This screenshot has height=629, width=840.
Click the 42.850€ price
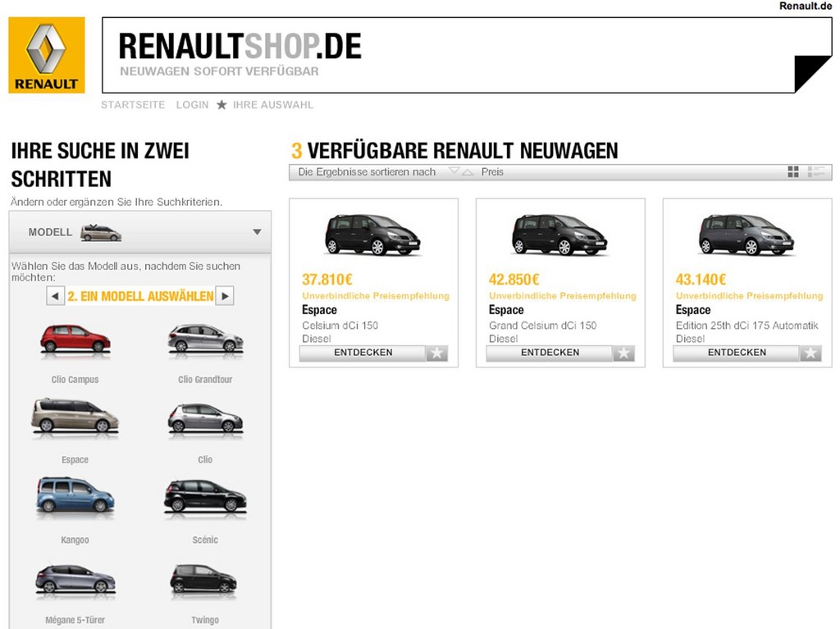point(514,279)
